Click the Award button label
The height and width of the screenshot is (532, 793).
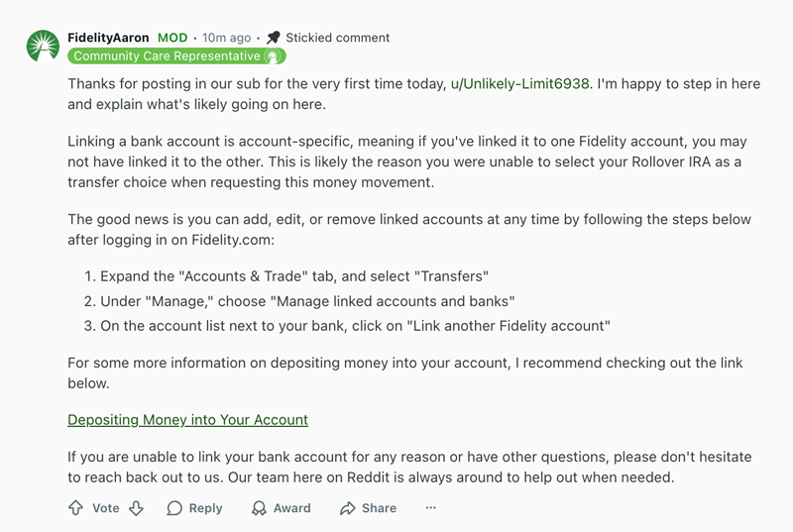(x=291, y=508)
